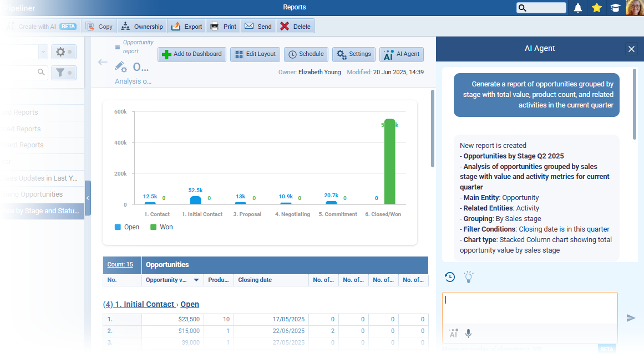
Task: Send the AI Agent message
Action: tap(631, 318)
